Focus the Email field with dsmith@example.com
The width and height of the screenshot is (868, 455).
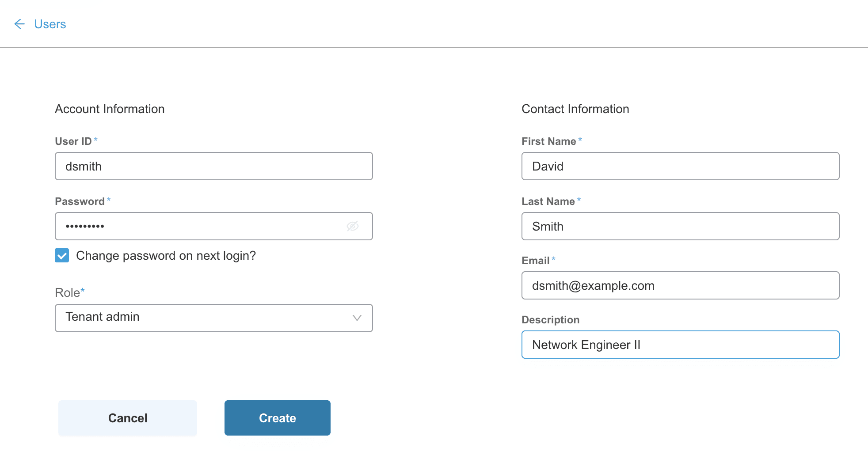(x=681, y=285)
